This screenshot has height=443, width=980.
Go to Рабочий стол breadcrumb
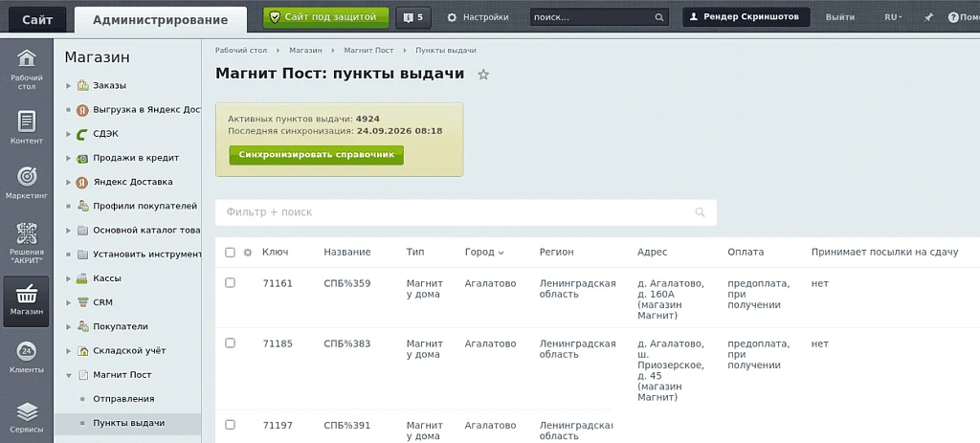tap(241, 51)
